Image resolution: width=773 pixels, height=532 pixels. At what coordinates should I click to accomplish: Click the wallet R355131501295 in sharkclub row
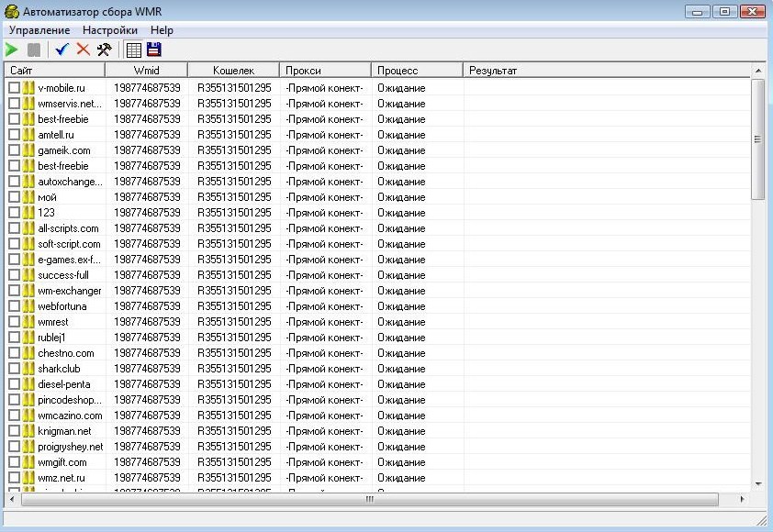pyautogui.click(x=234, y=369)
